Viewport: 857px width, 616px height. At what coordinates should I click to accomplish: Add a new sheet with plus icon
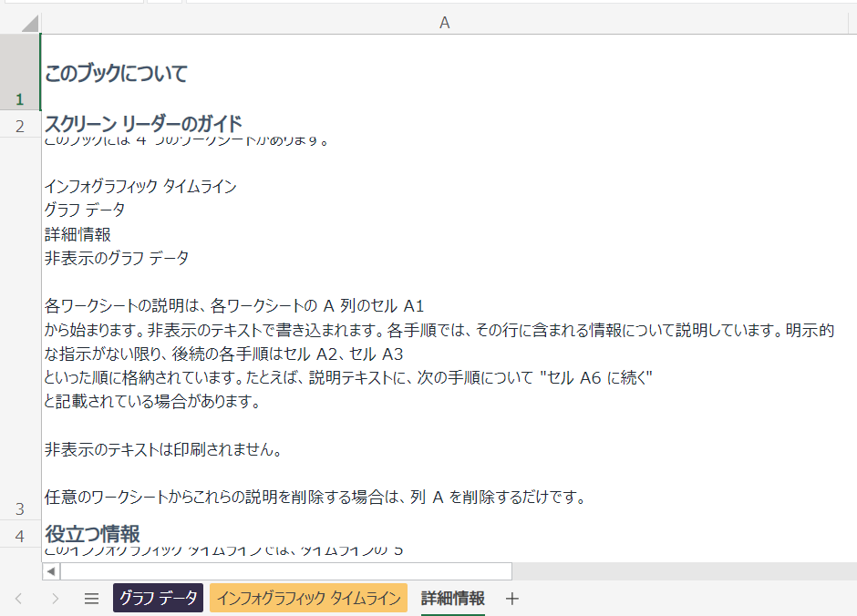[512, 599]
